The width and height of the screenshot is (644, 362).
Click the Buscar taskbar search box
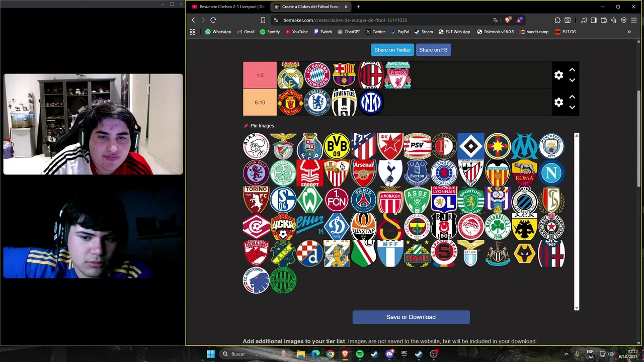point(247,354)
